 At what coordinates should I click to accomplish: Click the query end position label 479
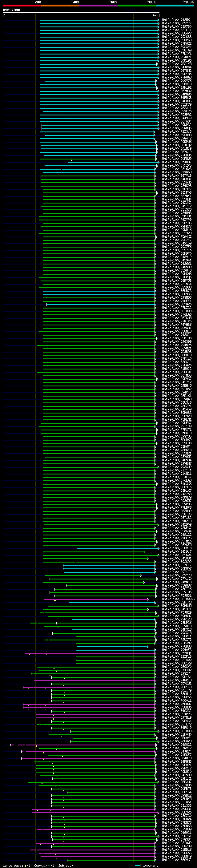155,15
